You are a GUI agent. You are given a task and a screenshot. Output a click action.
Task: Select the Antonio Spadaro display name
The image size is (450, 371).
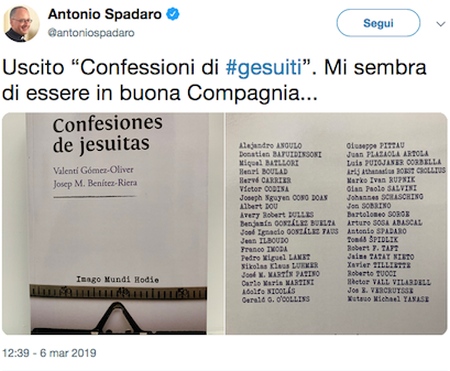(105, 14)
